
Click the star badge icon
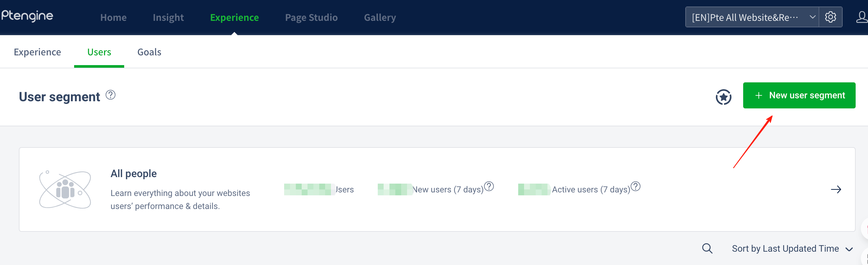click(x=723, y=97)
